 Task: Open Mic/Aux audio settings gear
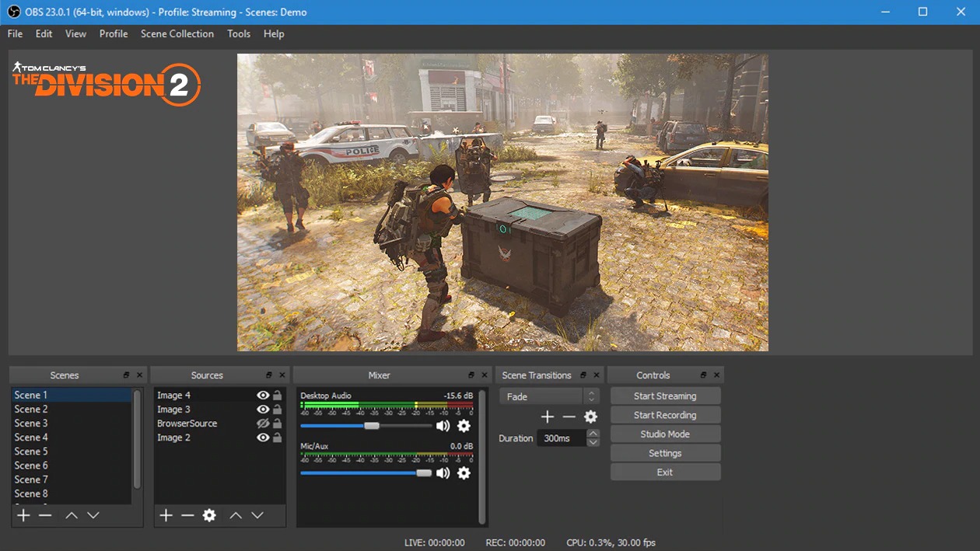464,473
